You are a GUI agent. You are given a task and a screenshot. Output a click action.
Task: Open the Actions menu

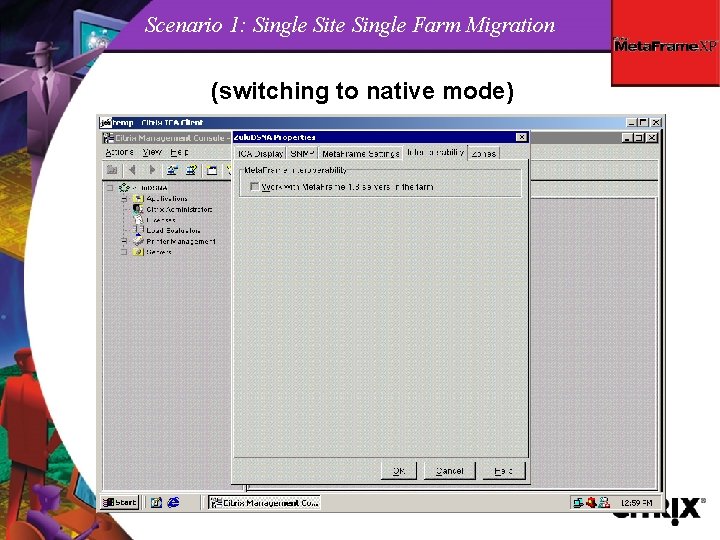coord(119,152)
